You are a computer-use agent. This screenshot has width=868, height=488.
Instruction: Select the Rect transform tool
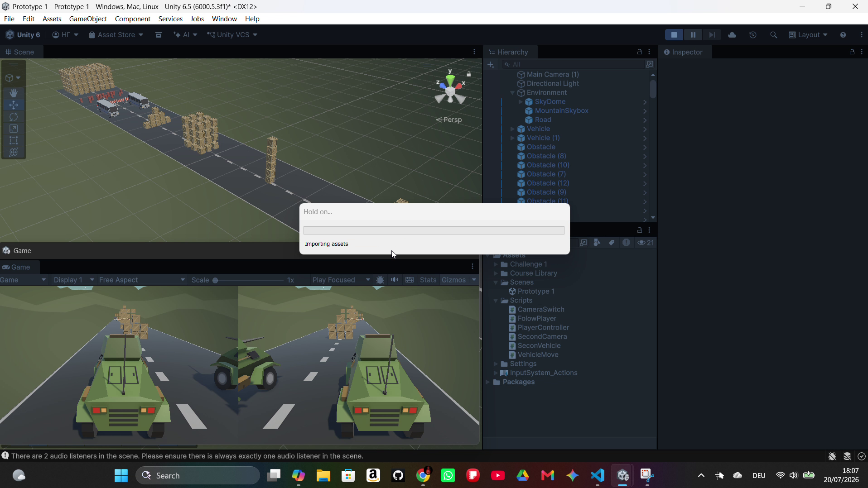(14, 140)
